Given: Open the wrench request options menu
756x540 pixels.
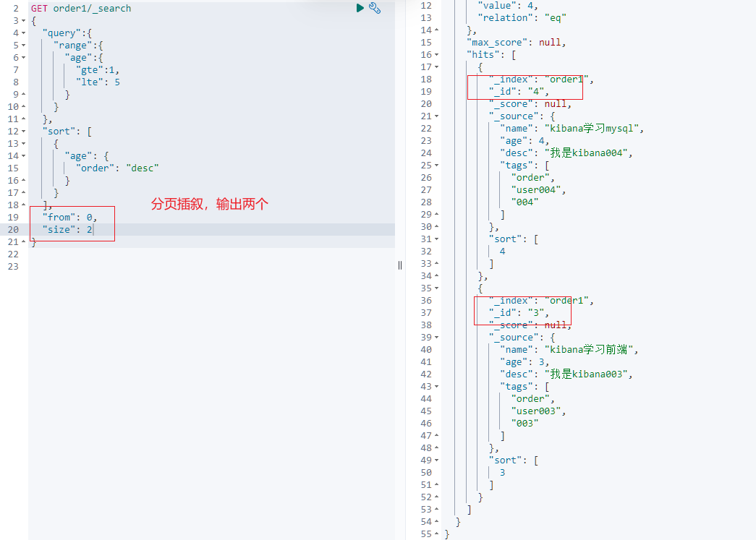Looking at the screenshot, I should pos(375,8).
